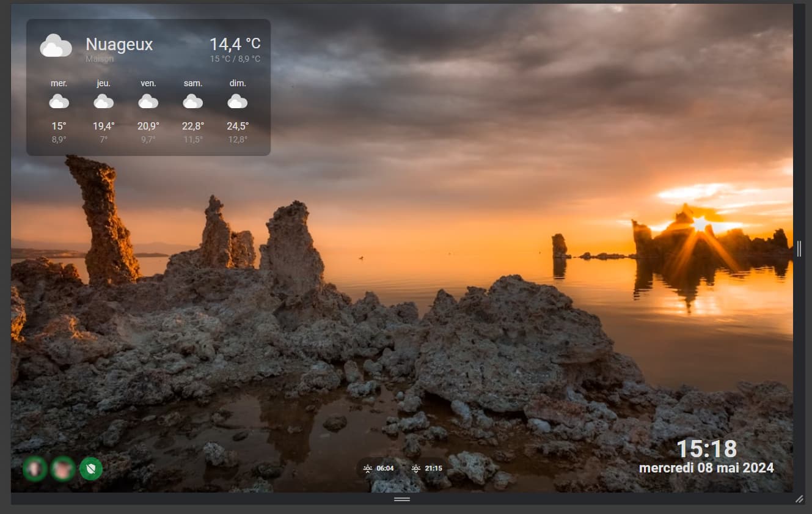Open details for the 14,4 °C reading
Image resolution: width=812 pixels, height=514 pixels.
coord(235,44)
